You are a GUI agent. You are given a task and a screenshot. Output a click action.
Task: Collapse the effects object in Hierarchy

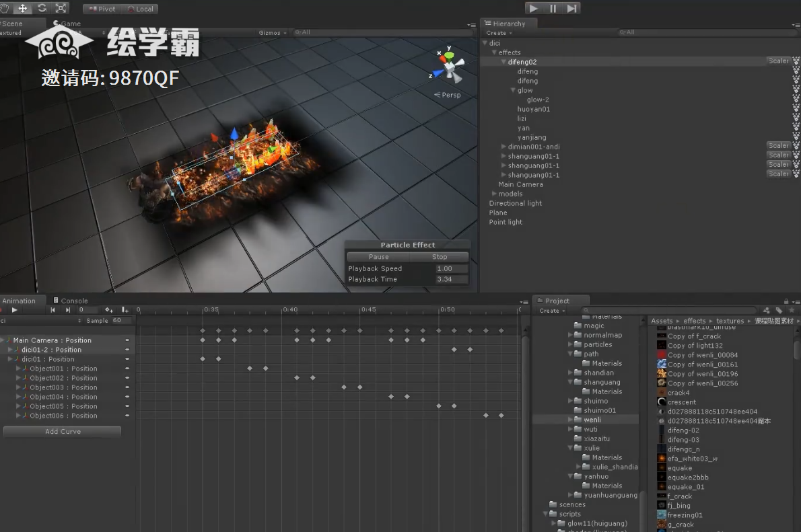[x=494, y=52]
